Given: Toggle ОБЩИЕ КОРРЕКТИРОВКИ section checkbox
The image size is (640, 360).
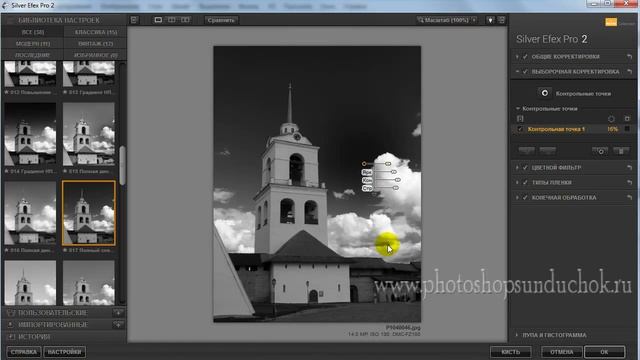Looking at the screenshot, I should 525,57.
